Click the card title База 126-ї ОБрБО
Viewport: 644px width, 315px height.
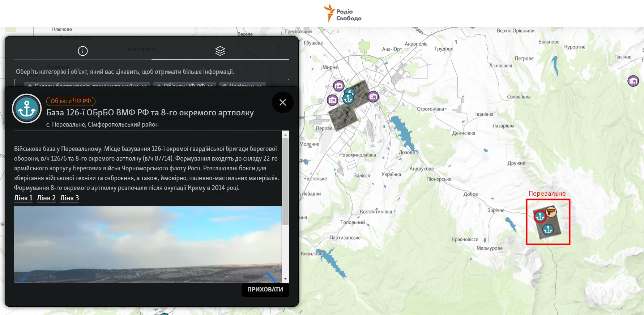(x=150, y=113)
